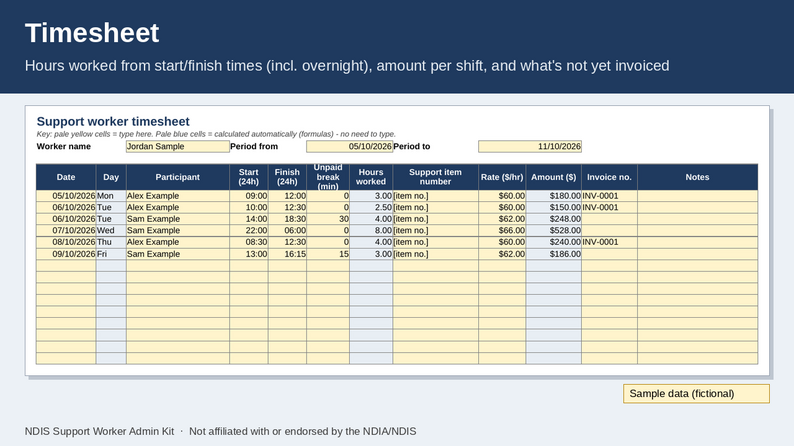
Task: Click the Support item number header
Action: coord(435,177)
